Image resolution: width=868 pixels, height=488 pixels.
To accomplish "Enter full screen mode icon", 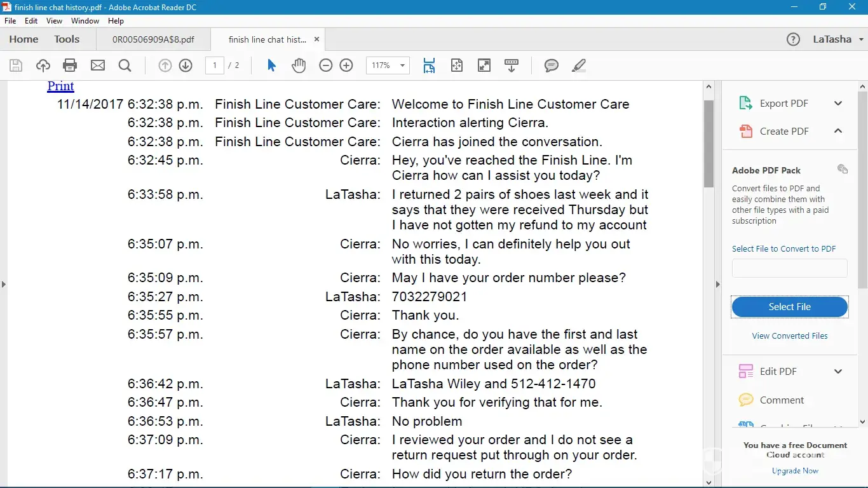I will pos(484,65).
